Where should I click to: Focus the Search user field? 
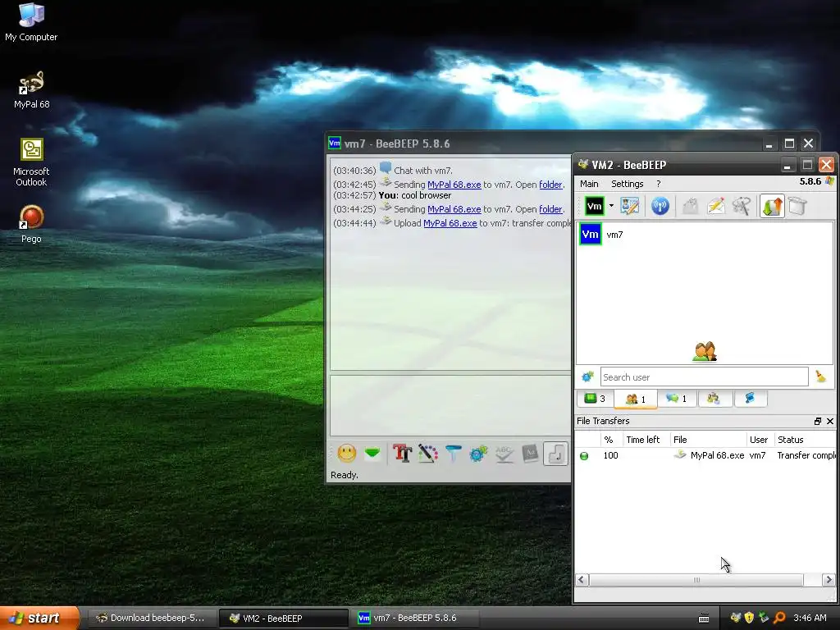pos(704,377)
